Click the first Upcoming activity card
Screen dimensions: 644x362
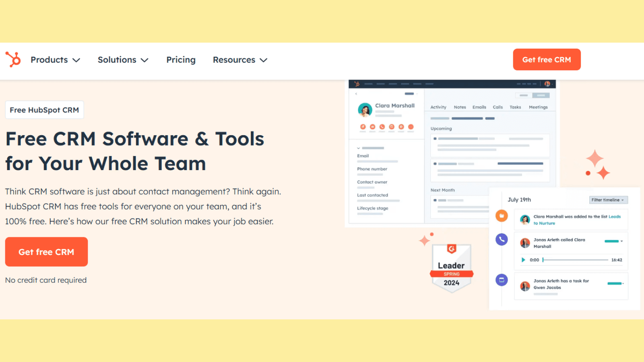coord(490,146)
